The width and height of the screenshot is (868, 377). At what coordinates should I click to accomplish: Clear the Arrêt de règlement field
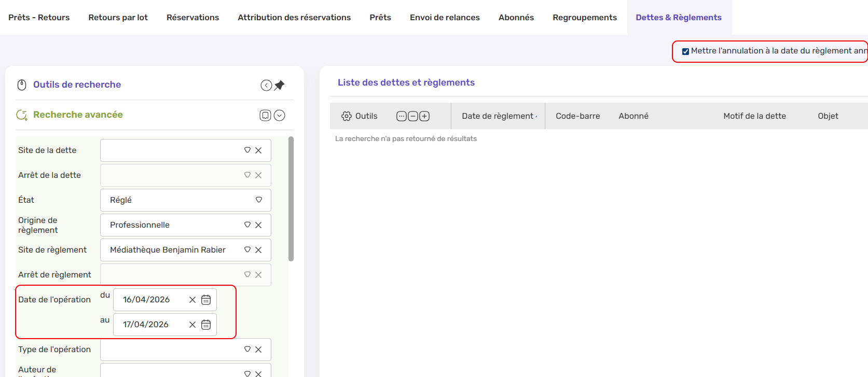(258, 275)
